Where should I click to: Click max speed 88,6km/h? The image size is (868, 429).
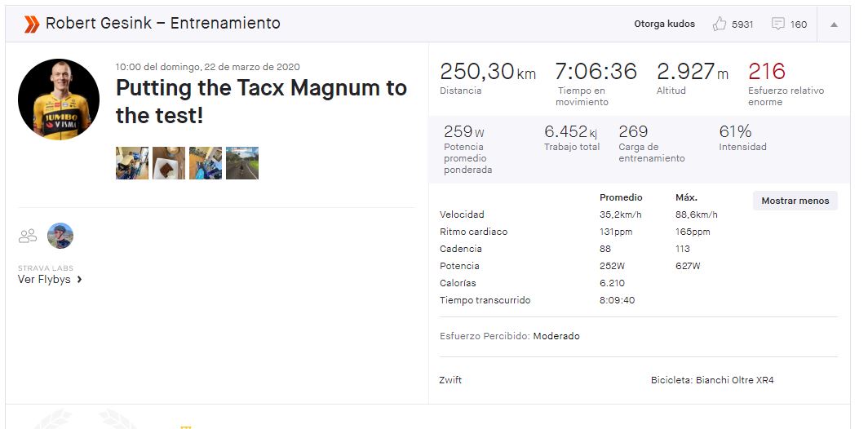click(x=697, y=214)
